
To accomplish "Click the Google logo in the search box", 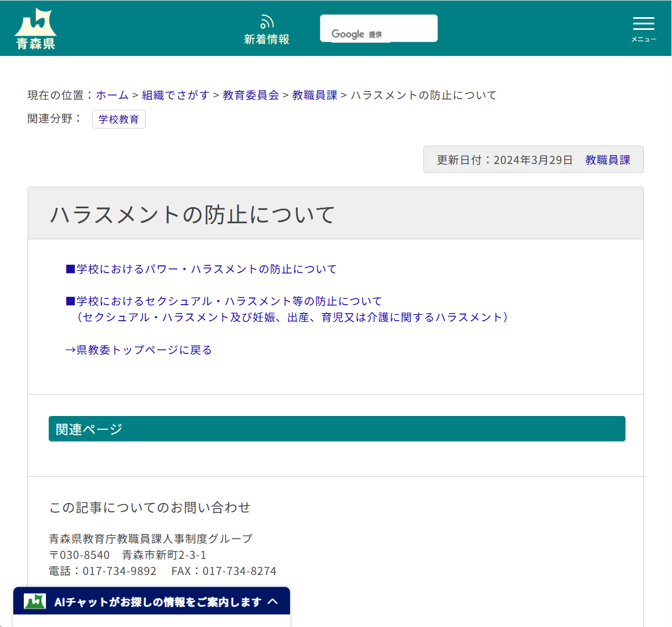I will point(348,34).
